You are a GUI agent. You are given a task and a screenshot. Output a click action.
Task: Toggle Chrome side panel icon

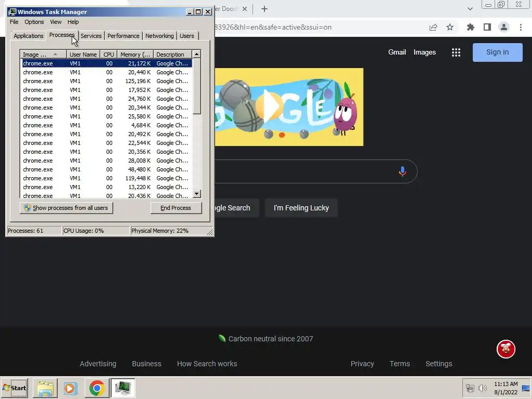point(487,27)
